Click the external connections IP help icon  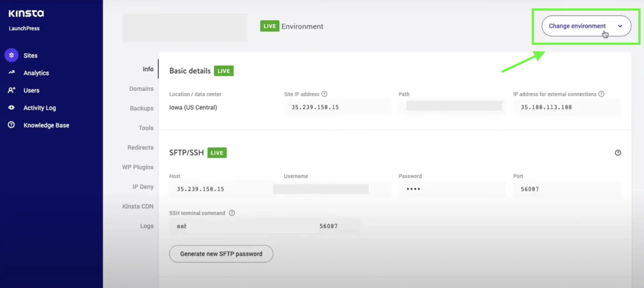pyautogui.click(x=601, y=94)
